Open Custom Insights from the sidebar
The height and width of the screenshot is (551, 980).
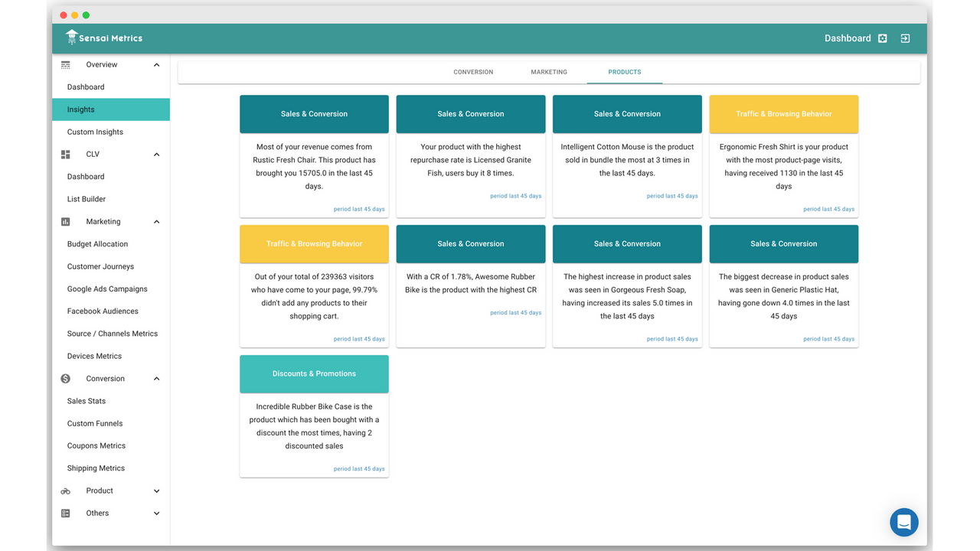pos(96,132)
